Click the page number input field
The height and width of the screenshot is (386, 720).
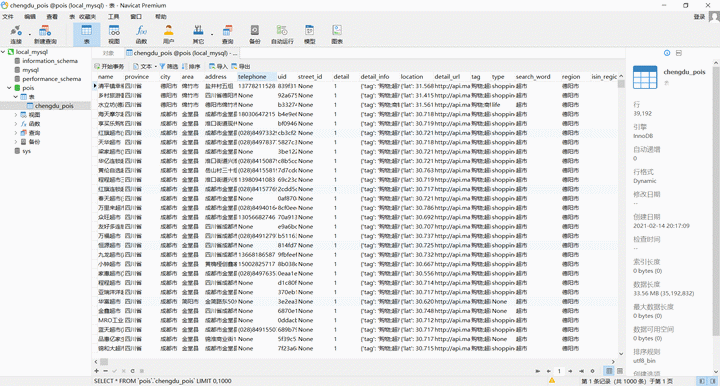point(559,371)
